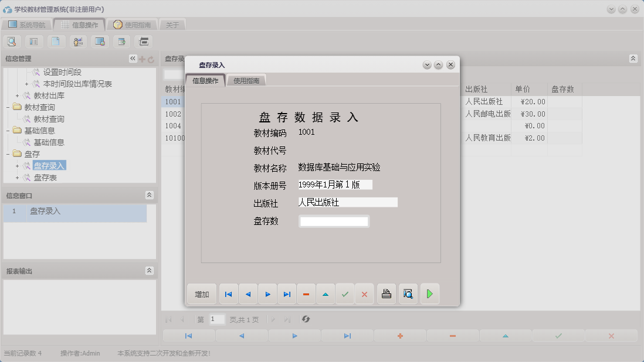The image size is (644, 362).
Task: Collapse the 信息窗口 panel header chevron
Action: (150, 194)
